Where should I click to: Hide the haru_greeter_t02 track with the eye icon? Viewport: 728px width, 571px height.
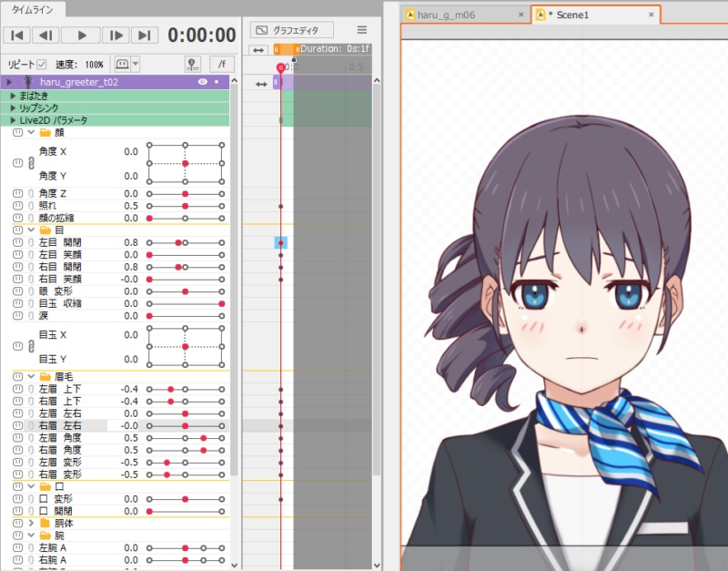(x=202, y=82)
